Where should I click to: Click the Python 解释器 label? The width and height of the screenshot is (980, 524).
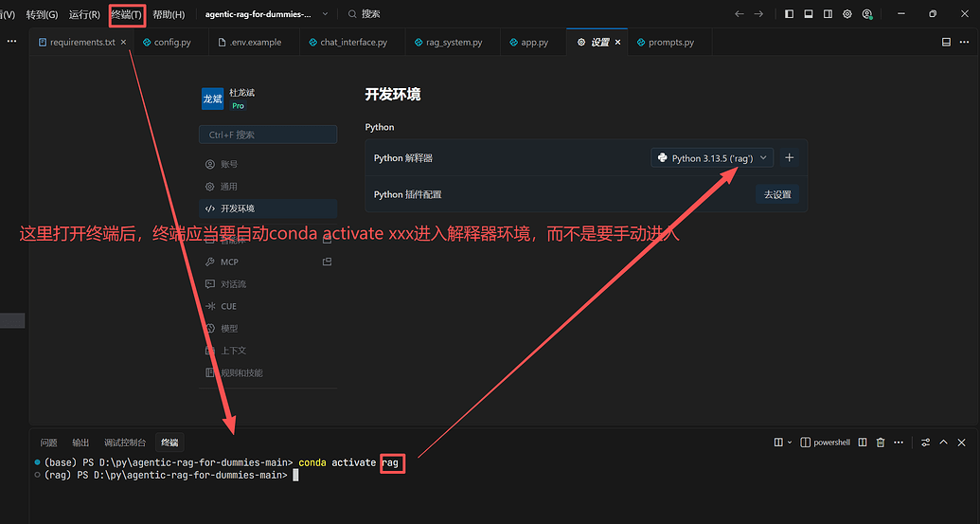(x=403, y=158)
